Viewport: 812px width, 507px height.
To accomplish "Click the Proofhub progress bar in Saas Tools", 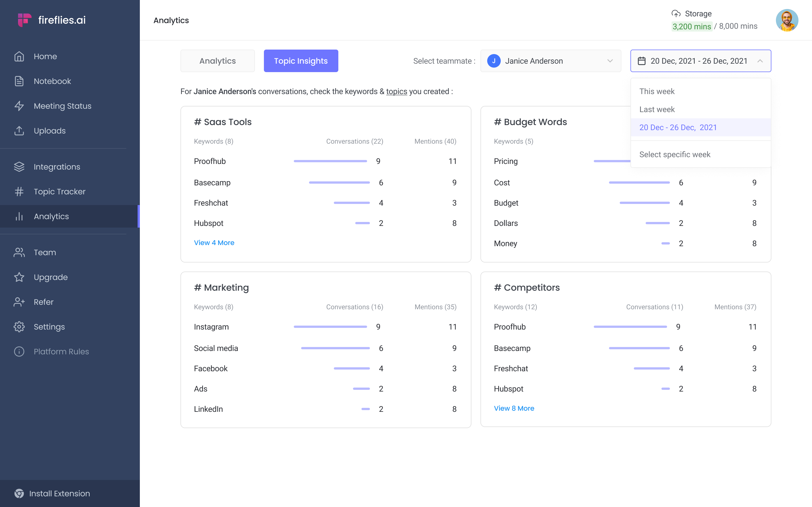I will coord(330,161).
